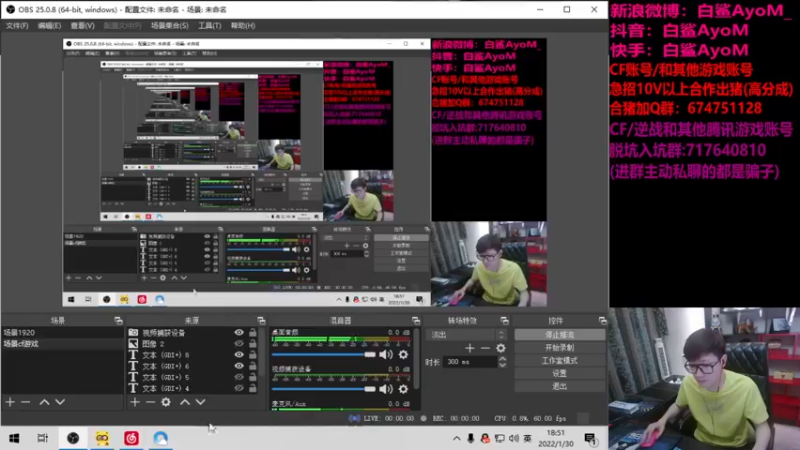The height and width of the screenshot is (450, 800).
Task: Adjust the 视频捕获设备 volume slider handle in the mixer
Action: 370,389
